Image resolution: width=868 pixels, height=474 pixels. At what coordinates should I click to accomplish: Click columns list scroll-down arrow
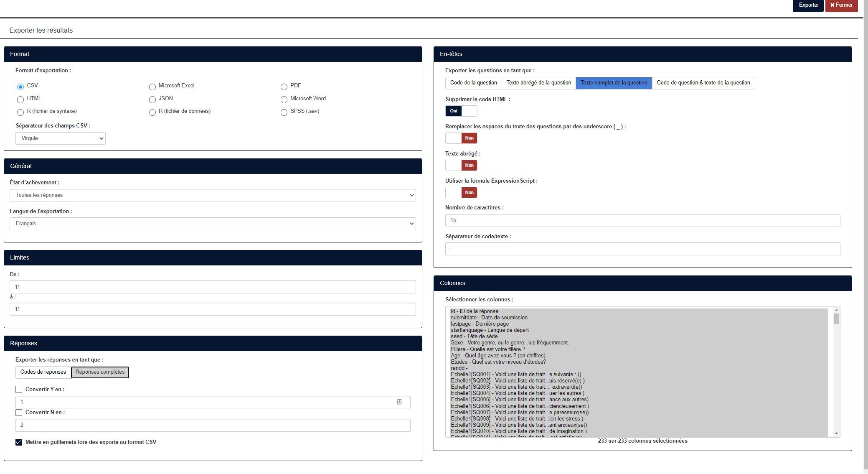(x=836, y=434)
